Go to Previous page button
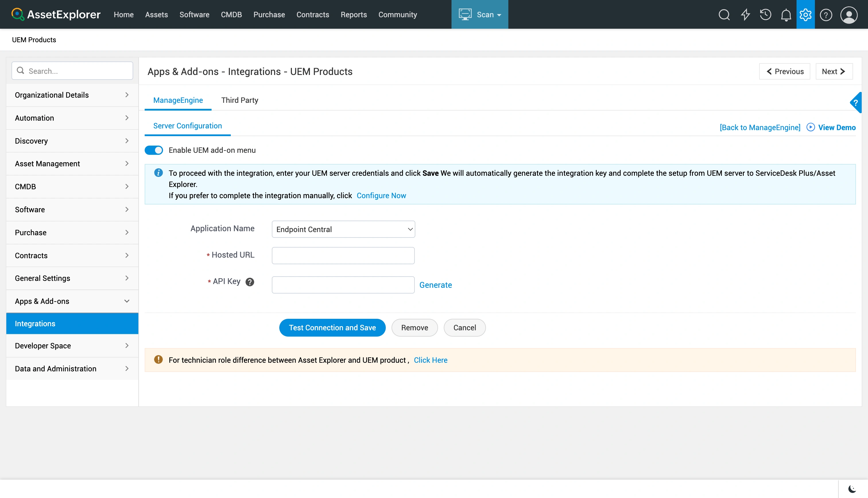Image resolution: width=868 pixels, height=498 pixels. coord(785,72)
